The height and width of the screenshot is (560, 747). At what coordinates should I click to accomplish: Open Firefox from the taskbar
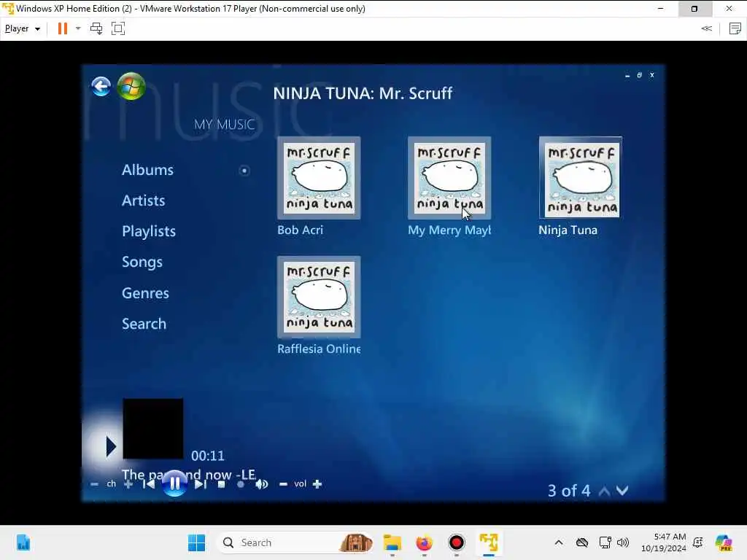(x=424, y=542)
